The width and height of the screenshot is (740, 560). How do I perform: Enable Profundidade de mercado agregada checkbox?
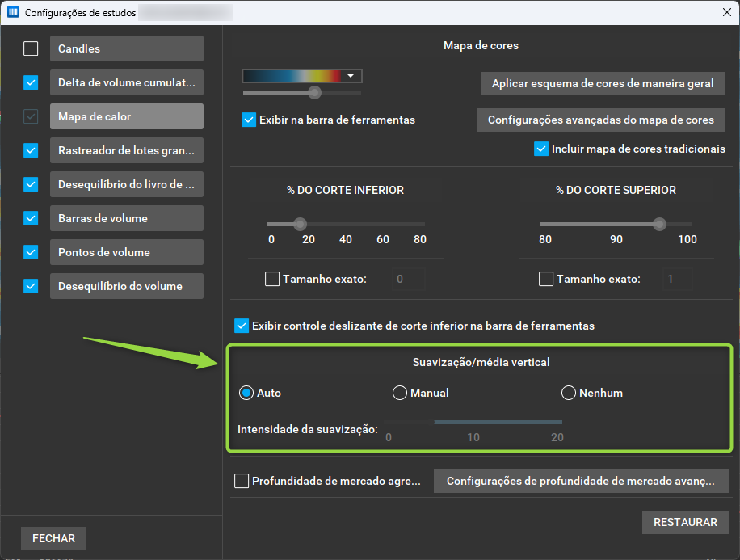tap(242, 481)
